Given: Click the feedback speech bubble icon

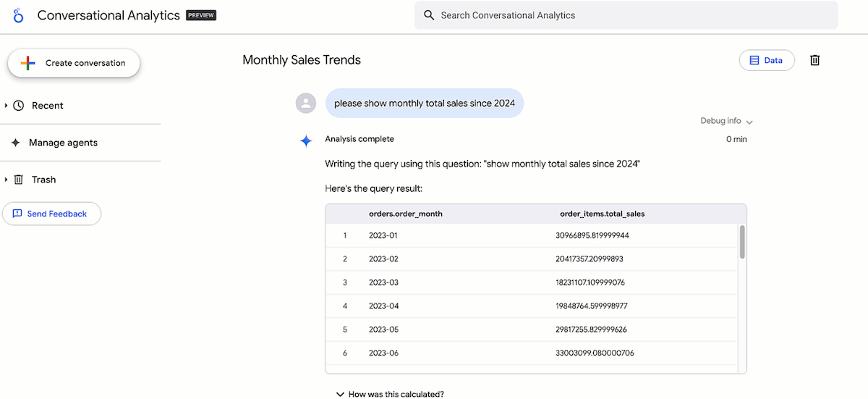Looking at the screenshot, I should click(17, 214).
